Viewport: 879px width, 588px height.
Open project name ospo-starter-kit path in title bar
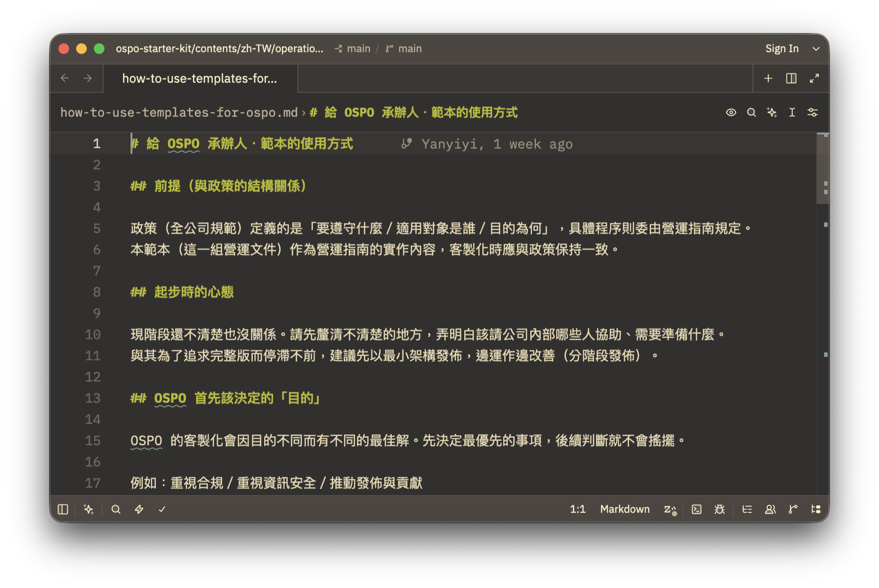219,49
